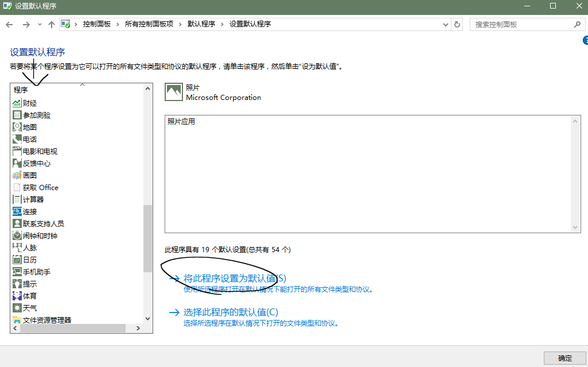
Task: Click the 连接 app icon
Action: tap(17, 212)
